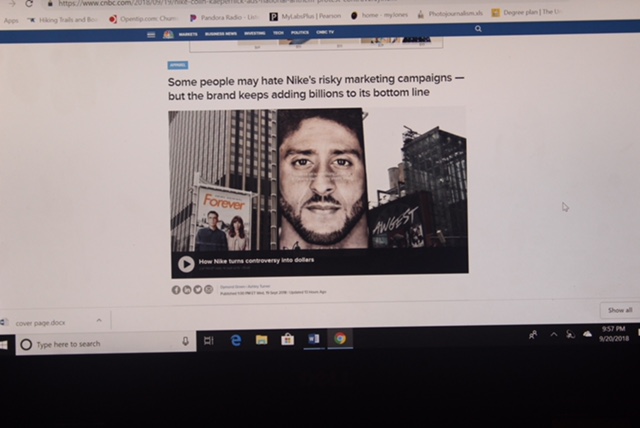Open Task View on taskbar

[x=209, y=340]
